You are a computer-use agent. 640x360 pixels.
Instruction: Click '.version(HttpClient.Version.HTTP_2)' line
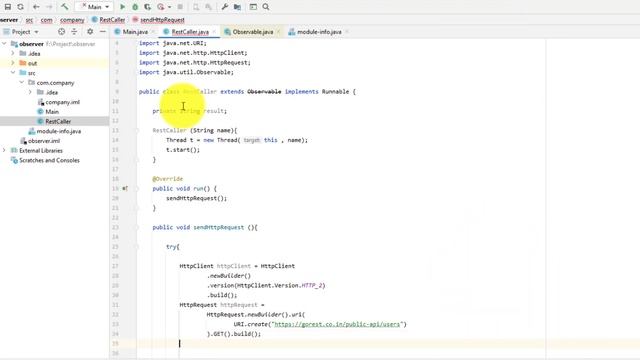[x=266, y=285]
